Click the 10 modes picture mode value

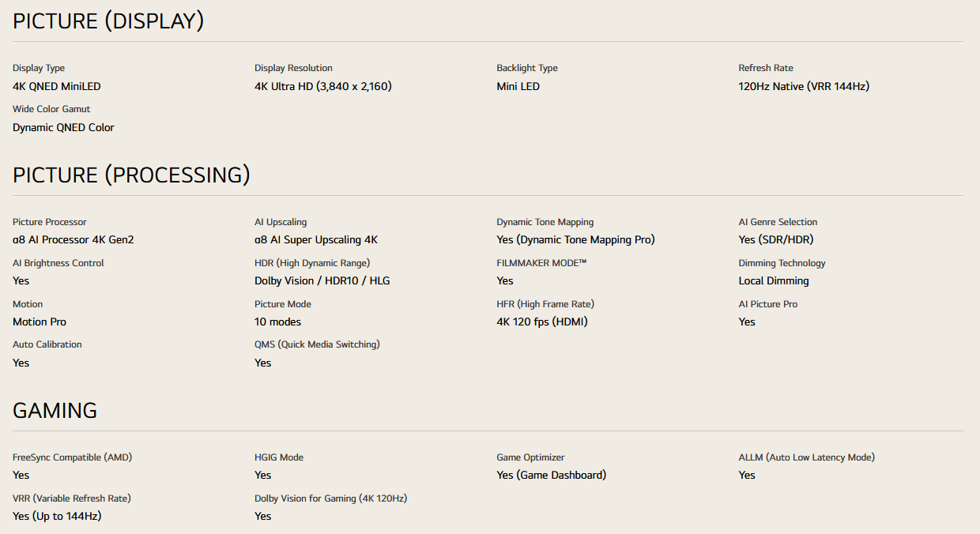click(277, 322)
